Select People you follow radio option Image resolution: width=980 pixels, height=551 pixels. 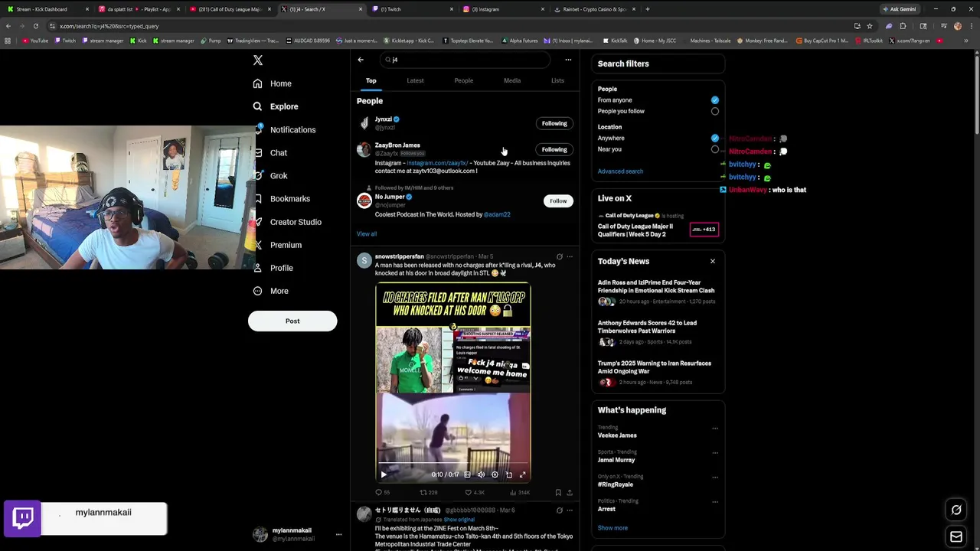(714, 112)
